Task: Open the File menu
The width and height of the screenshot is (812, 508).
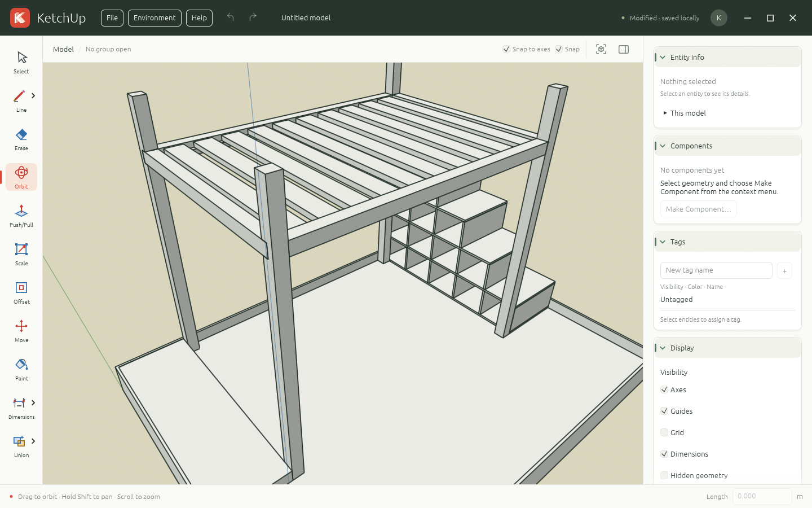Action: 112,17
